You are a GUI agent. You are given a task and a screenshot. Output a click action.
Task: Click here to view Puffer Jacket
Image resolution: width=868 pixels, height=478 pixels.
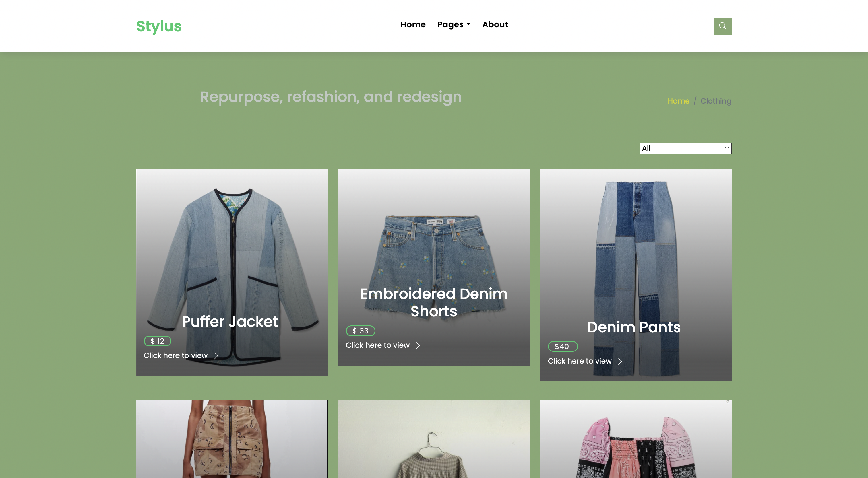click(x=176, y=355)
